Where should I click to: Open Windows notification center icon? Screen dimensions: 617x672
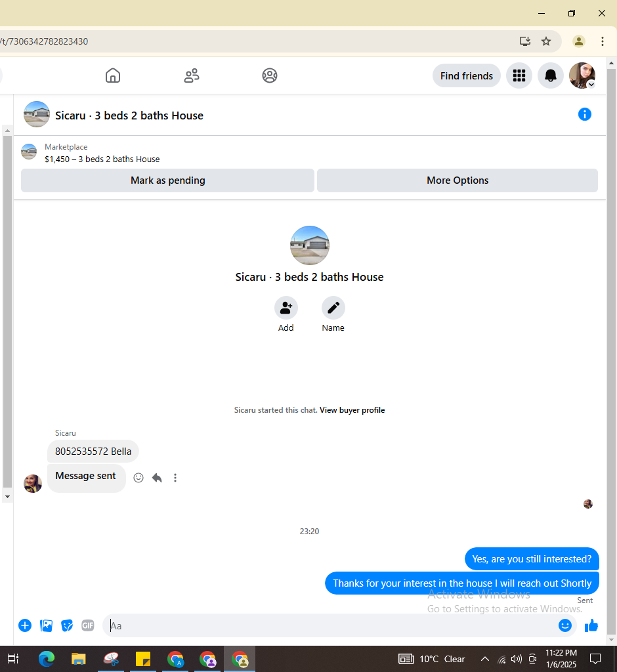[595, 659]
